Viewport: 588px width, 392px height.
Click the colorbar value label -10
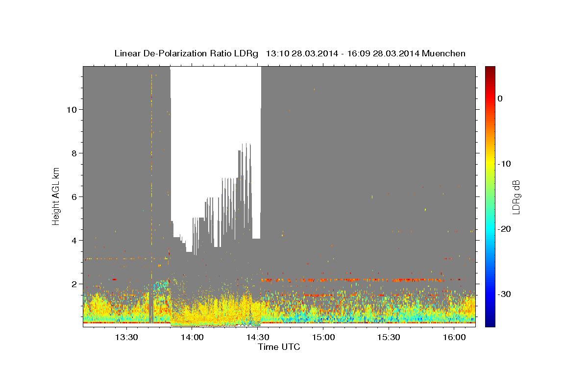tap(505, 164)
